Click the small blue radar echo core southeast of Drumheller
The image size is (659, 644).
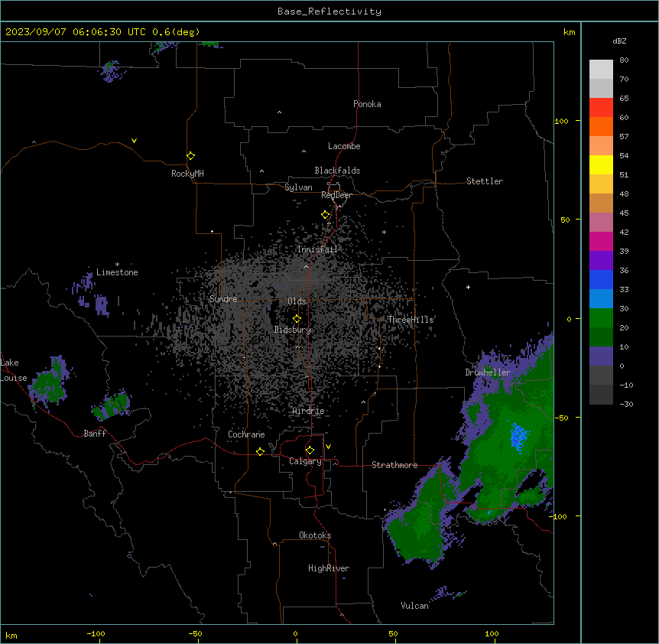pyautogui.click(x=518, y=436)
